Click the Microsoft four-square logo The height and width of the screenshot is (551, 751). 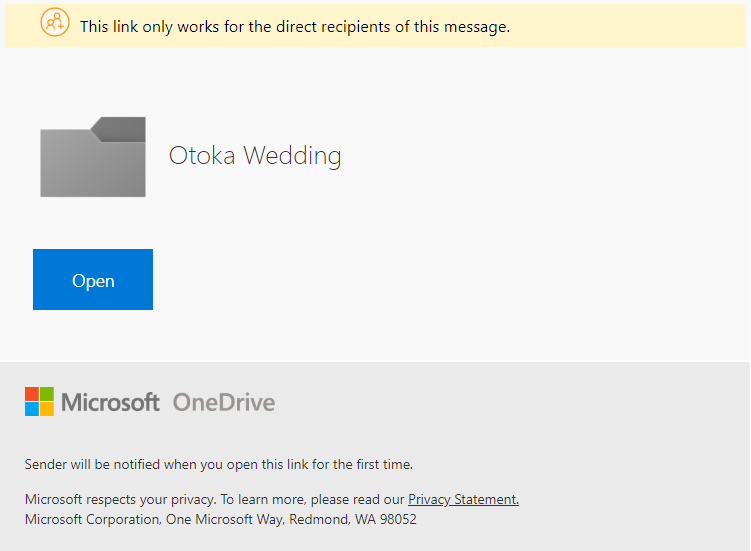coord(39,402)
